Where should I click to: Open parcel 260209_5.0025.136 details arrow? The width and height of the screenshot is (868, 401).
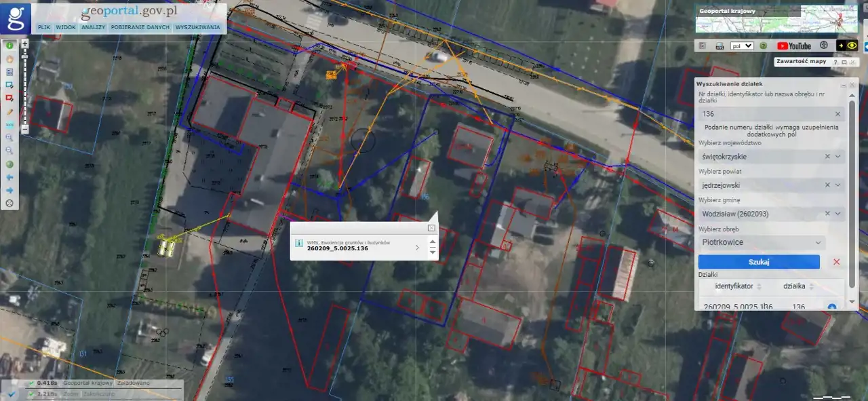pyautogui.click(x=416, y=248)
